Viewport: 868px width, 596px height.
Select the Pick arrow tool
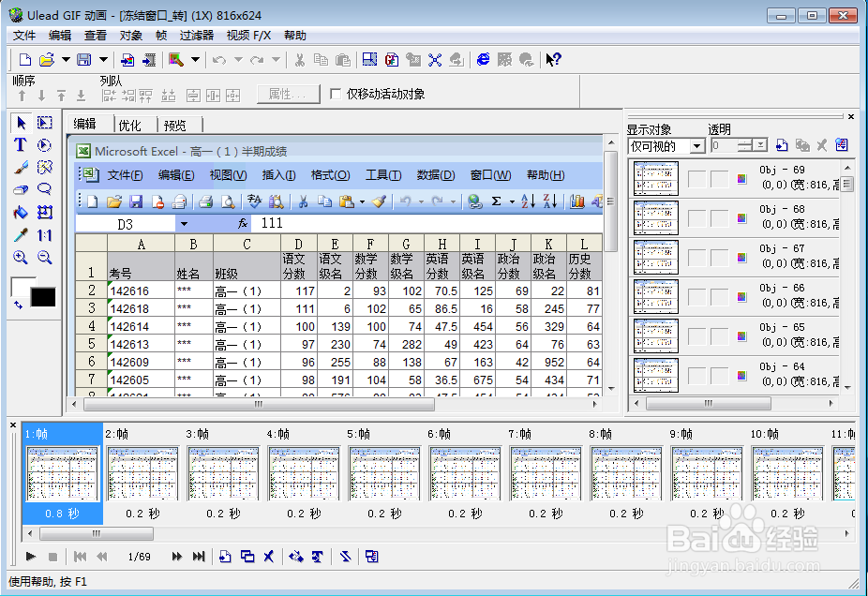click(21, 123)
